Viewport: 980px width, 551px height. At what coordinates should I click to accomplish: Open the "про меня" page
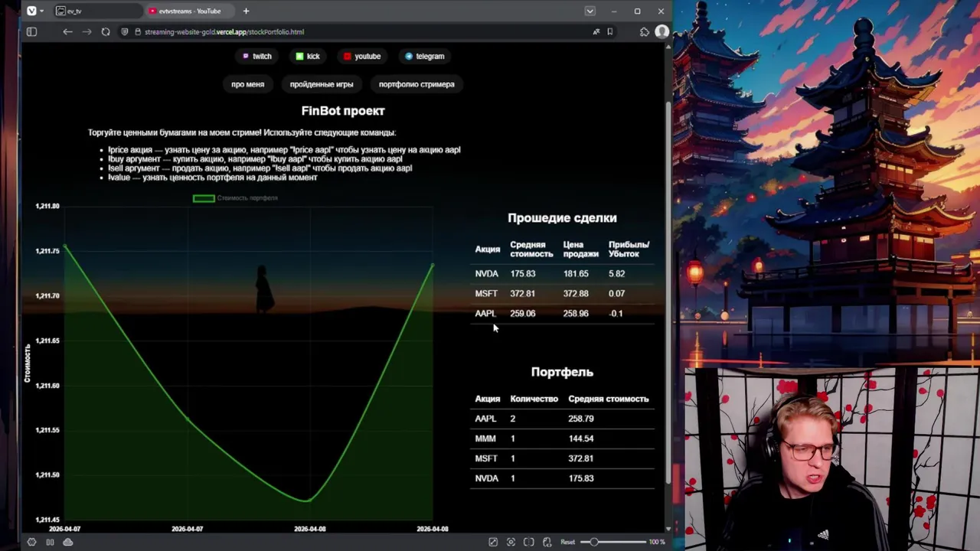pos(248,84)
